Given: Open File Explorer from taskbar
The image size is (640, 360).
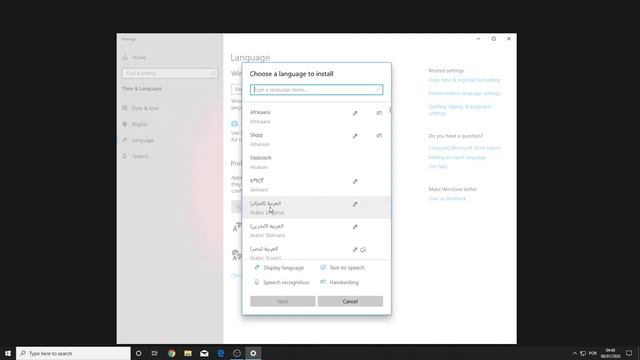Looking at the screenshot, I should point(188,353).
